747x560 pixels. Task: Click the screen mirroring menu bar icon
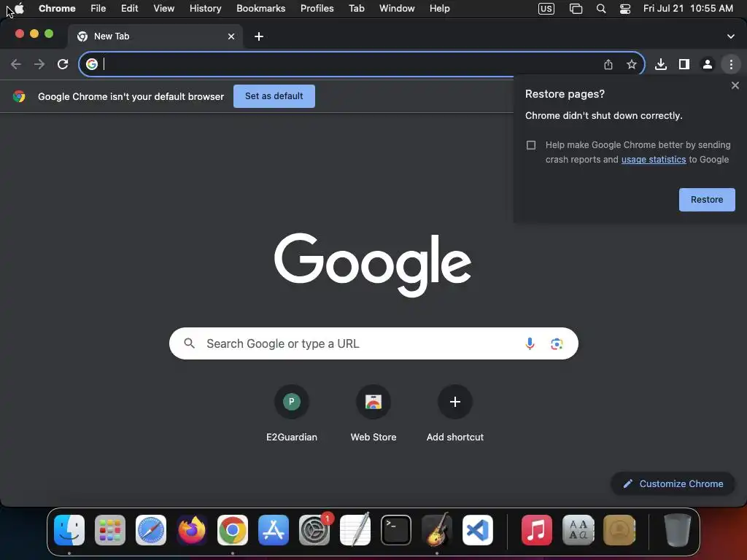576,9
